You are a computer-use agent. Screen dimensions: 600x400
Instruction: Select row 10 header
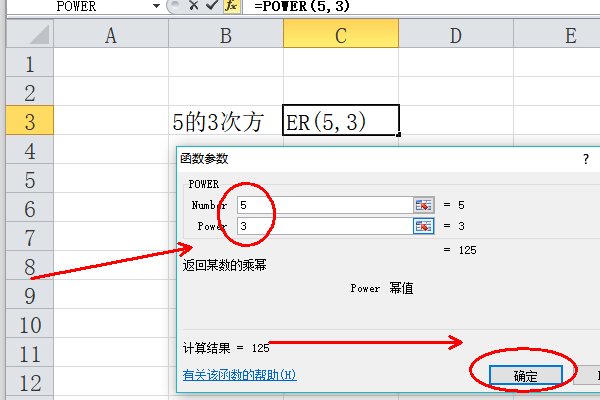coord(30,323)
